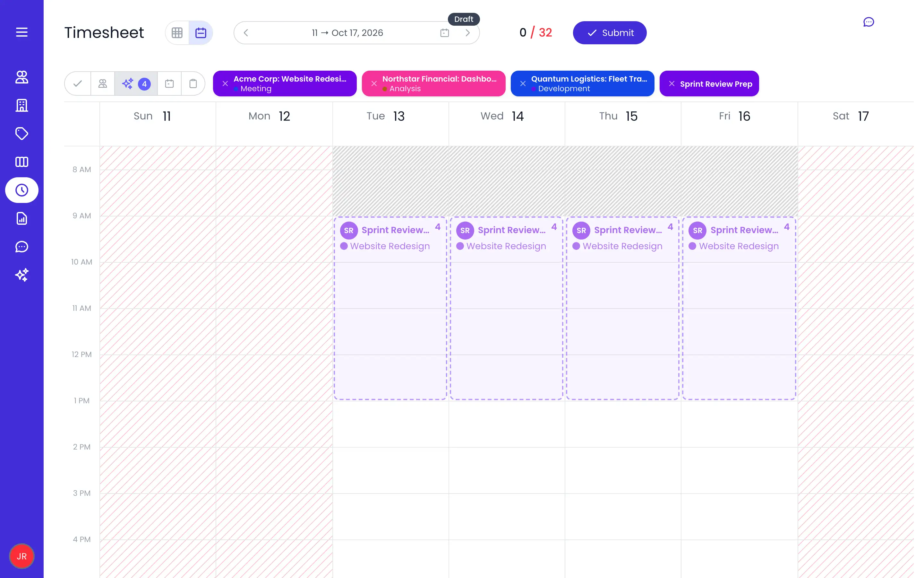This screenshot has width=924, height=578.
Task: Open the Friday Sprint Review suggested entry
Action: [x=739, y=308]
